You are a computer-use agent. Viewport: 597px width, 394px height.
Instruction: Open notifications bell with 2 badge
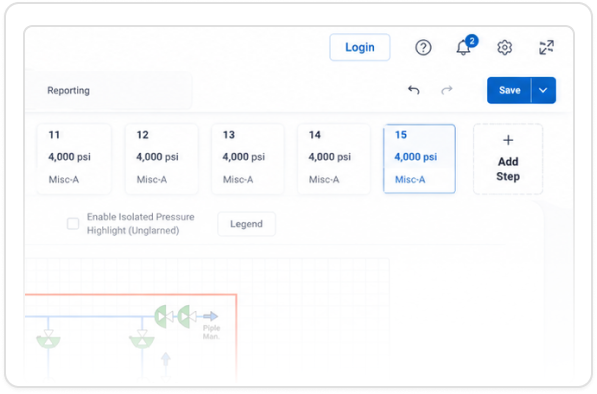point(466,46)
